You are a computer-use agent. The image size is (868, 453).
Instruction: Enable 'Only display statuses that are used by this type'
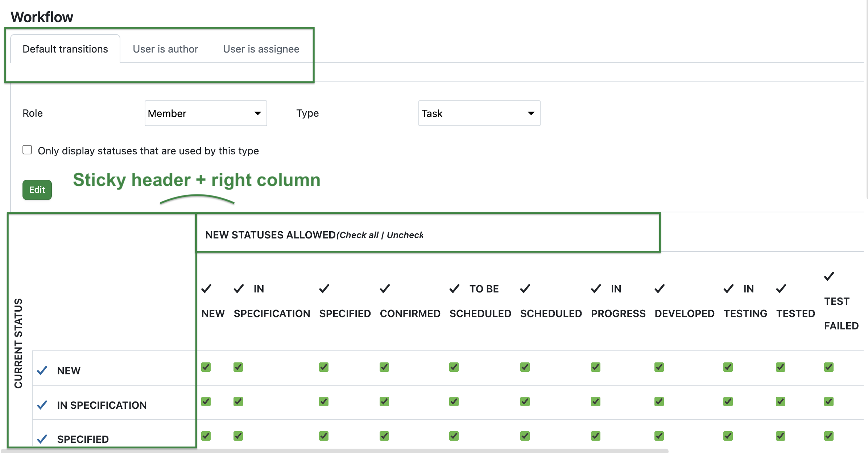(27, 149)
